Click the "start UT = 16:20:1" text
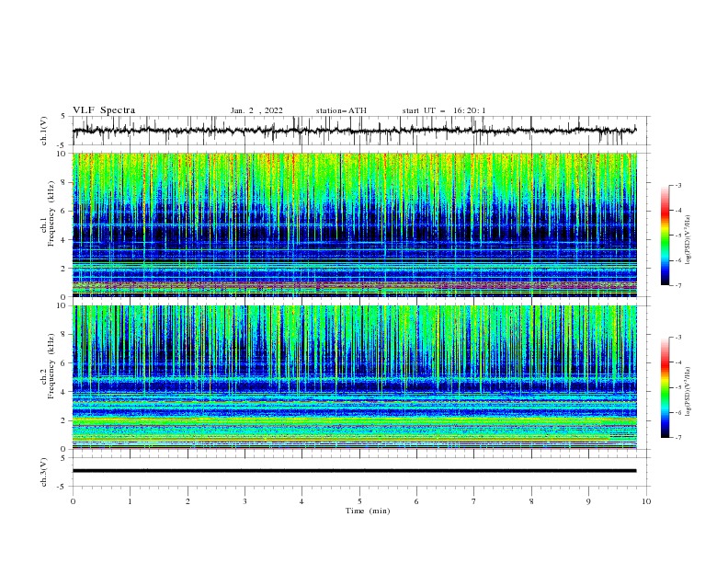The height and width of the screenshot is (563, 728). point(443,110)
